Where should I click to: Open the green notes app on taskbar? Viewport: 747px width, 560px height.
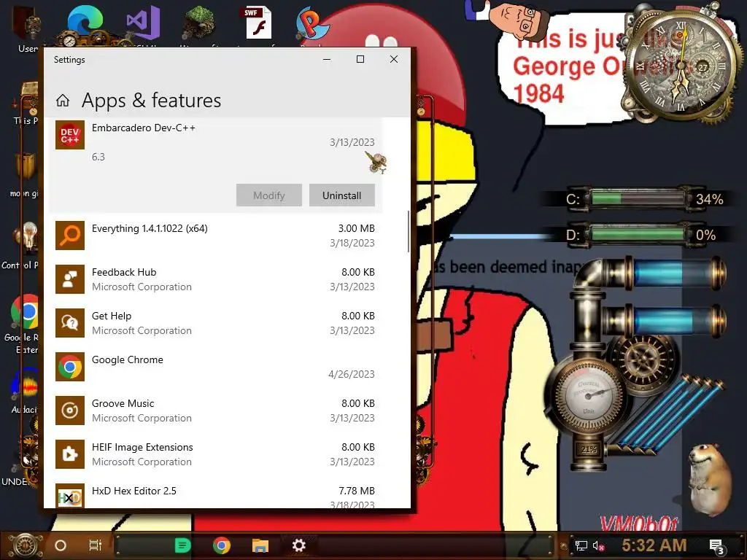(182, 545)
